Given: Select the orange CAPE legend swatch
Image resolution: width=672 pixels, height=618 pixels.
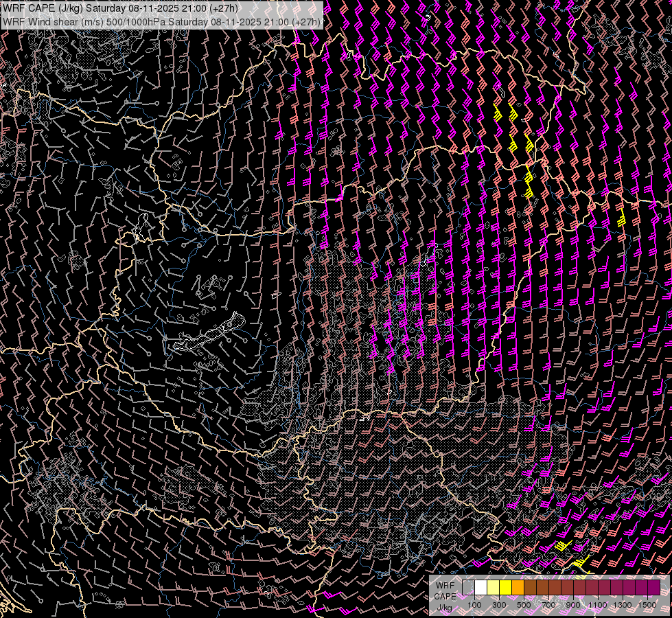Looking at the screenshot, I should pos(518,587).
